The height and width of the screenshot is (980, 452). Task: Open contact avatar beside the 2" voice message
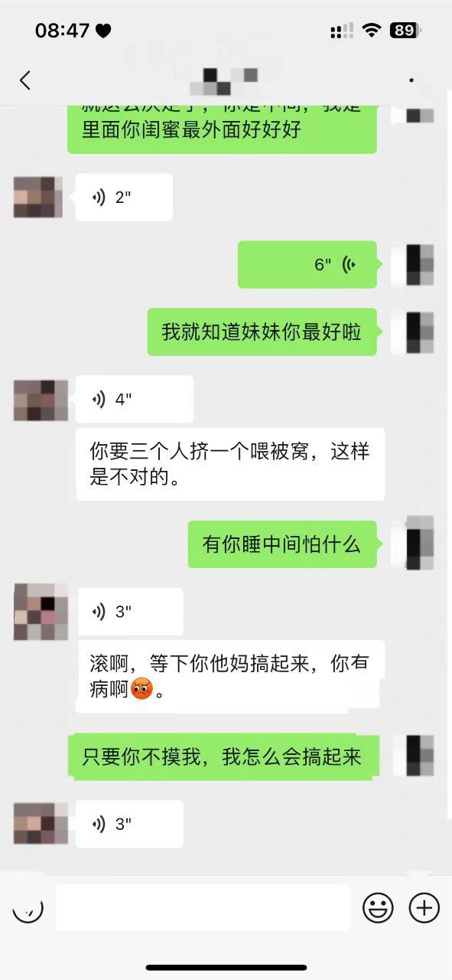point(38,198)
